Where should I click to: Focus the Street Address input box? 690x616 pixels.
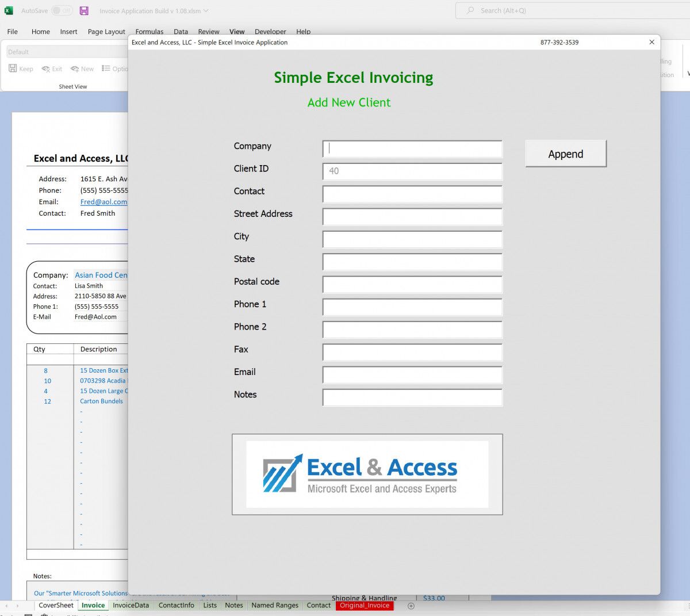click(x=412, y=217)
